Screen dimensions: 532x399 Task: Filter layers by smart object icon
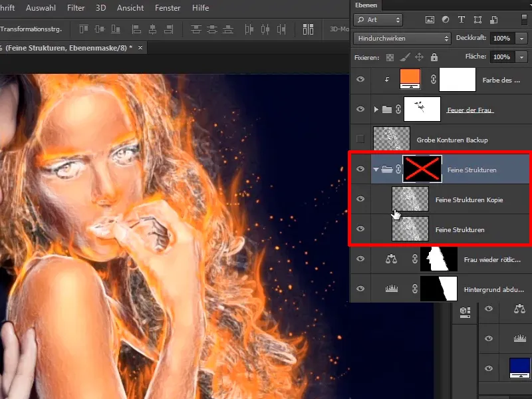point(493,20)
